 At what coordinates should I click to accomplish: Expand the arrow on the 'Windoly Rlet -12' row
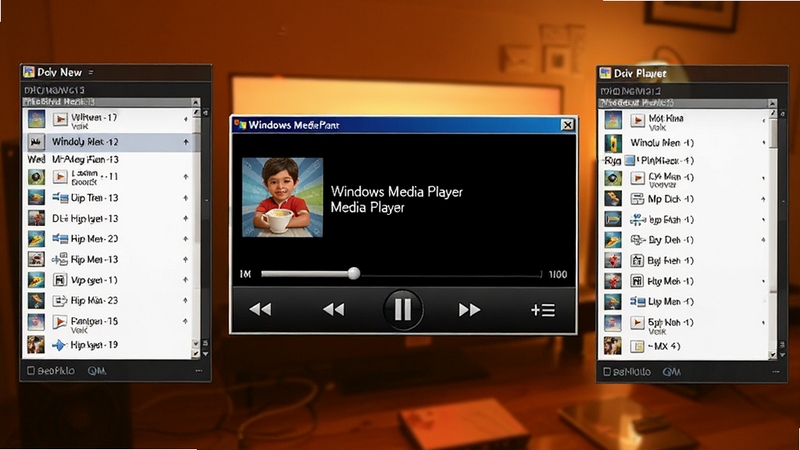[x=186, y=142]
